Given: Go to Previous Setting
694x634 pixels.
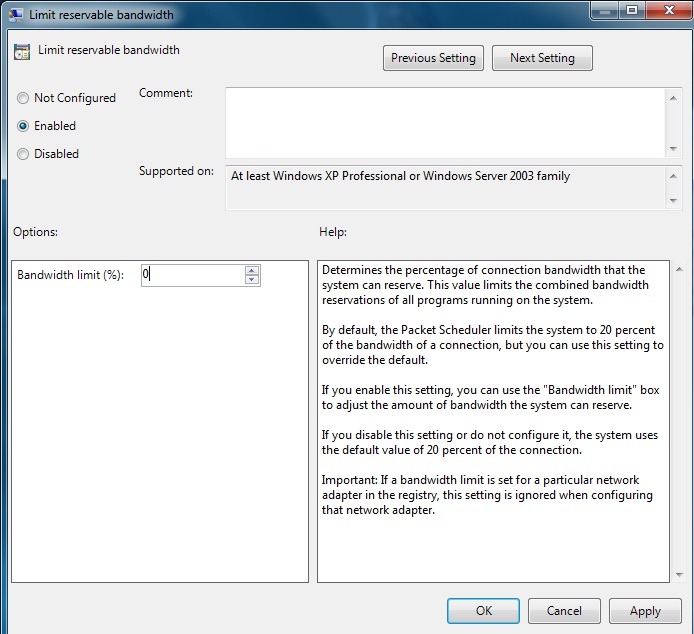Looking at the screenshot, I should click(x=433, y=58).
